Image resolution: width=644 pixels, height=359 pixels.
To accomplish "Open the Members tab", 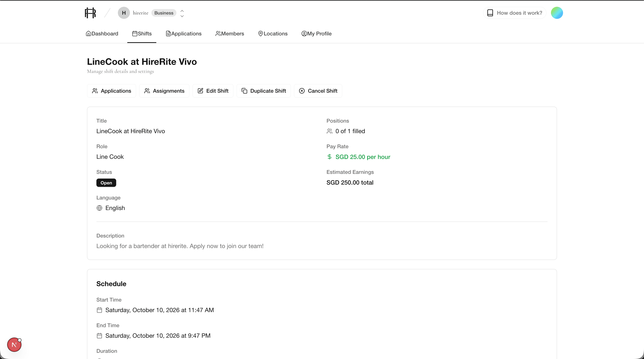I will [230, 34].
